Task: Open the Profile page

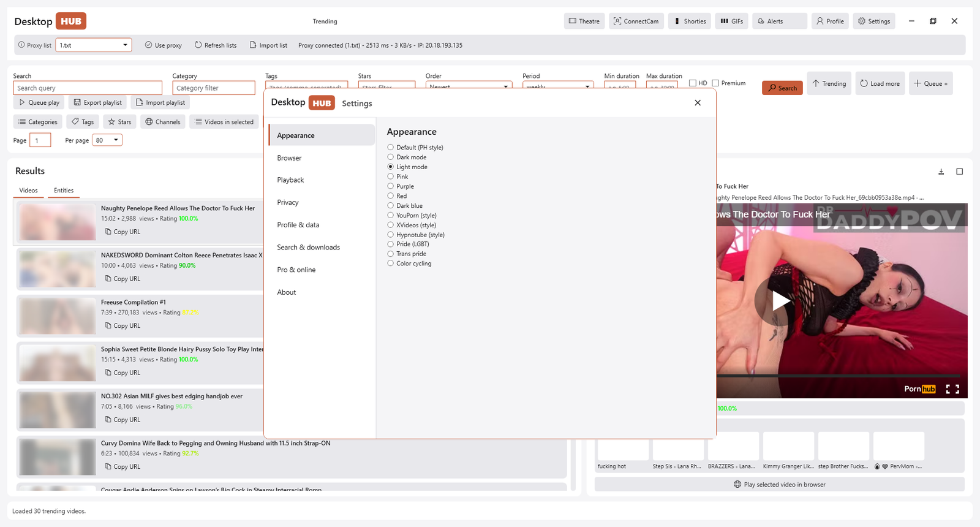Action: click(830, 21)
